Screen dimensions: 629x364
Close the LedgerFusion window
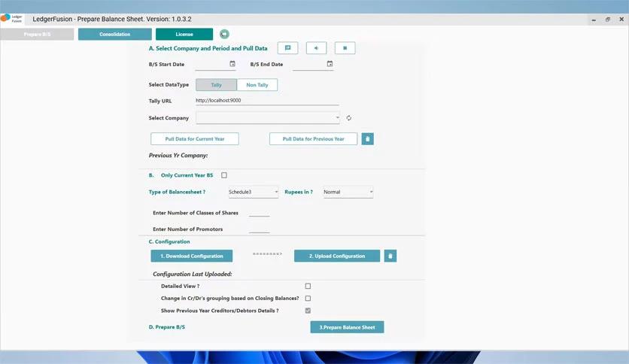621,20
